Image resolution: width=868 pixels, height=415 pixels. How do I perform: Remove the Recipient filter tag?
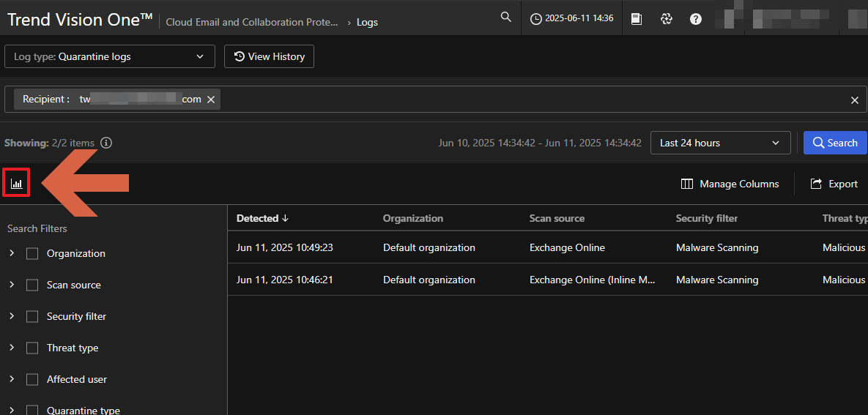pyautogui.click(x=211, y=100)
